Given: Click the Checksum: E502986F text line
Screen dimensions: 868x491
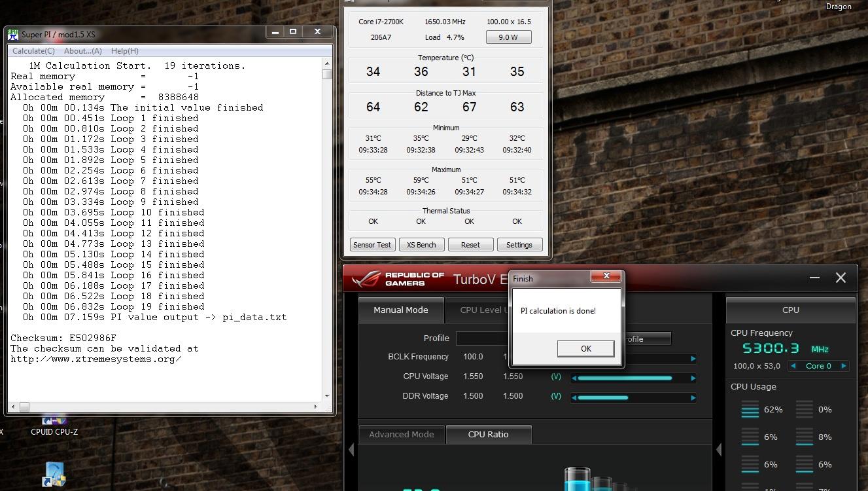Looking at the screenshot, I should (x=63, y=338).
